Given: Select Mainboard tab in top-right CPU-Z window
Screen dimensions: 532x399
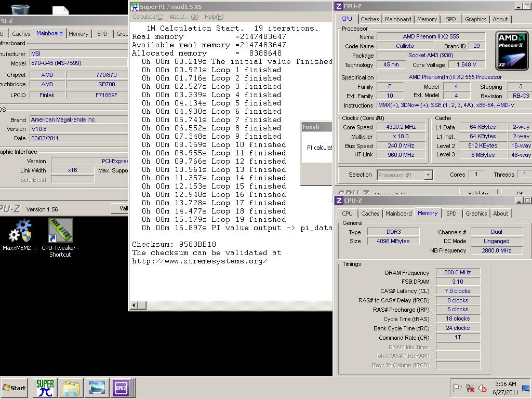Looking at the screenshot, I should pyautogui.click(x=398, y=19).
